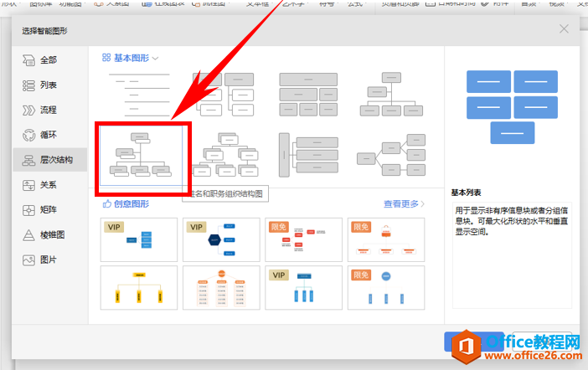588x370 pixels.
Task: Click the 创意图形 thumbs-up heading
Action: 126,204
